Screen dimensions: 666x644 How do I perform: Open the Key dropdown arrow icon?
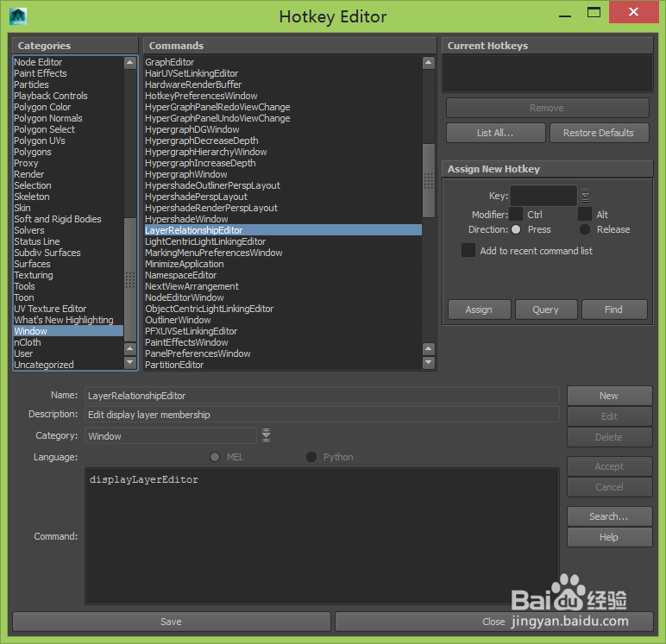pyautogui.click(x=585, y=196)
